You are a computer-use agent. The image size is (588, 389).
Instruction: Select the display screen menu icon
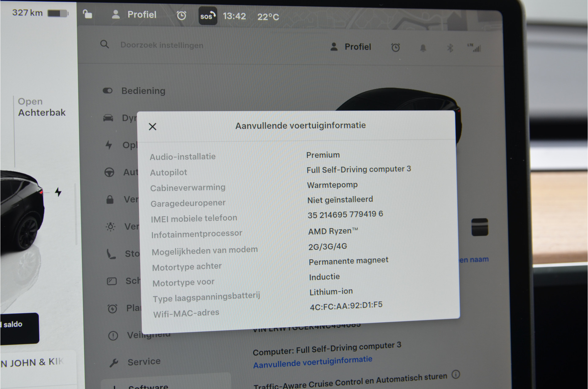coord(112,281)
